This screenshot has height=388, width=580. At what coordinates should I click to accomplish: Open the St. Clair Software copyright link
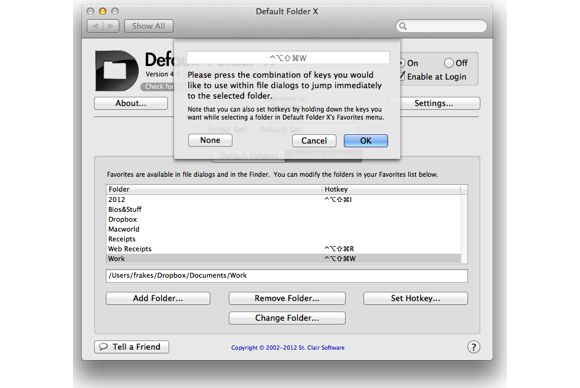(288, 348)
